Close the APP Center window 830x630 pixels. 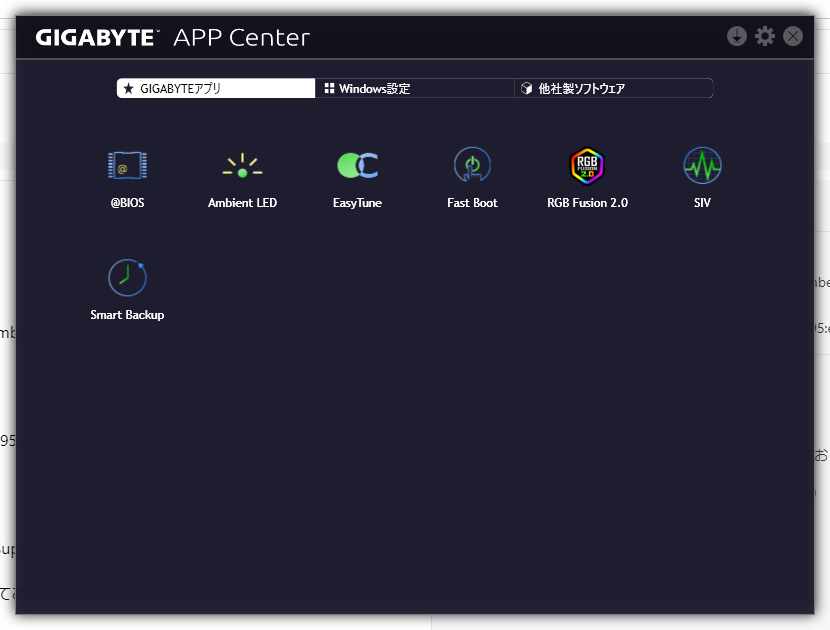click(792, 37)
